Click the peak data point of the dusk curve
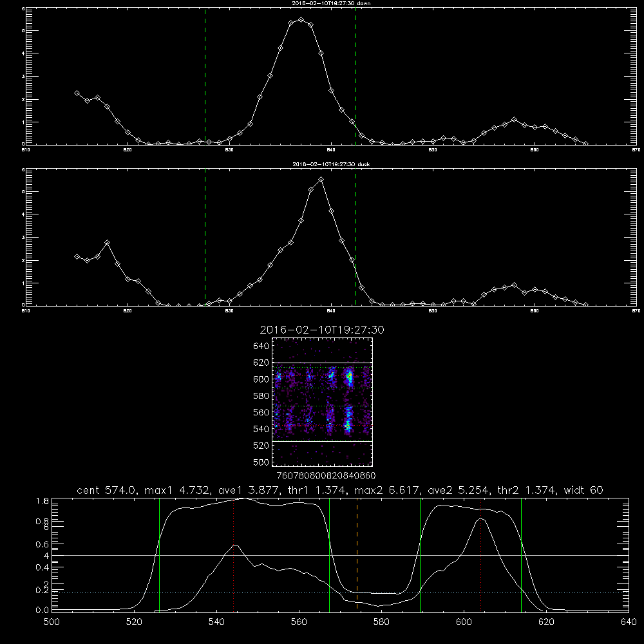The image size is (644, 644). 321,180
